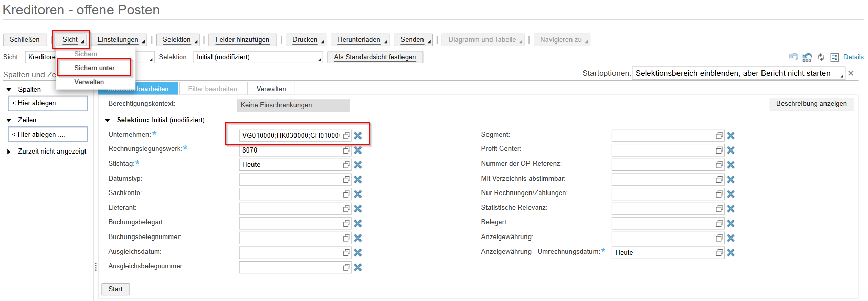Open value help icon for Segment field
This screenshot has height=301, width=868.
(719, 136)
